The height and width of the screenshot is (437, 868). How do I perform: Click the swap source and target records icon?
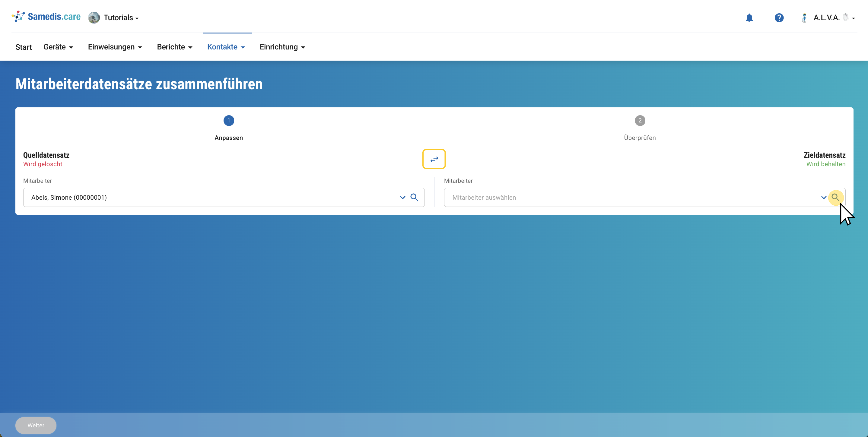(x=434, y=159)
